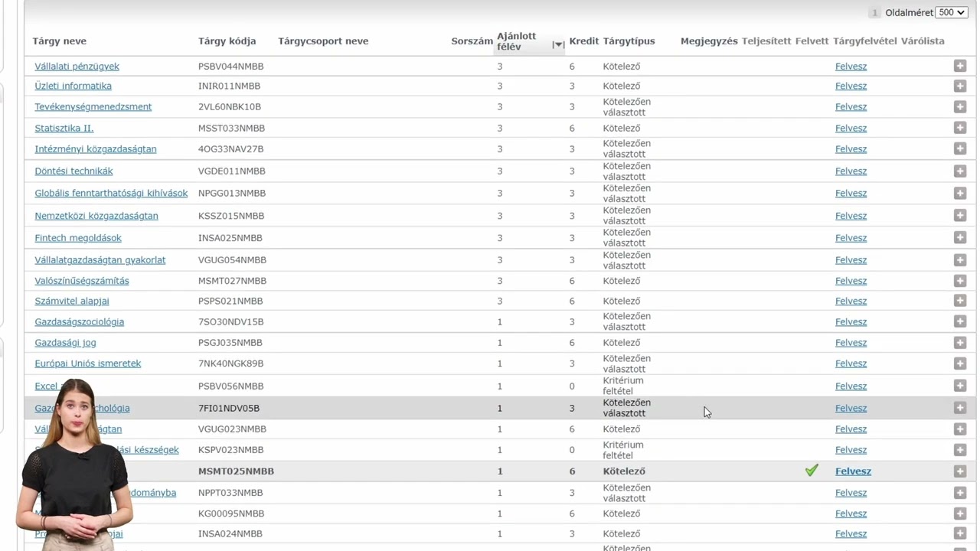The width and height of the screenshot is (980, 551).
Task: Click Felvesz for Valószínűségszámítás
Action: click(851, 280)
